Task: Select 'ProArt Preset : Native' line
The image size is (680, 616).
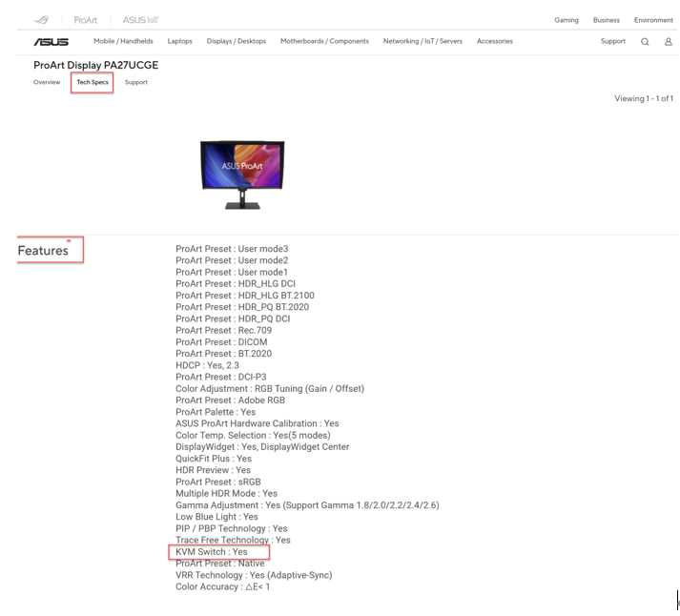Action: click(x=220, y=564)
